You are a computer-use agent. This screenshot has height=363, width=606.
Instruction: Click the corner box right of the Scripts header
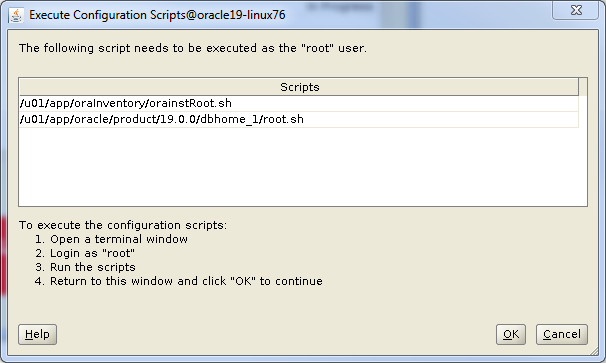[583, 87]
